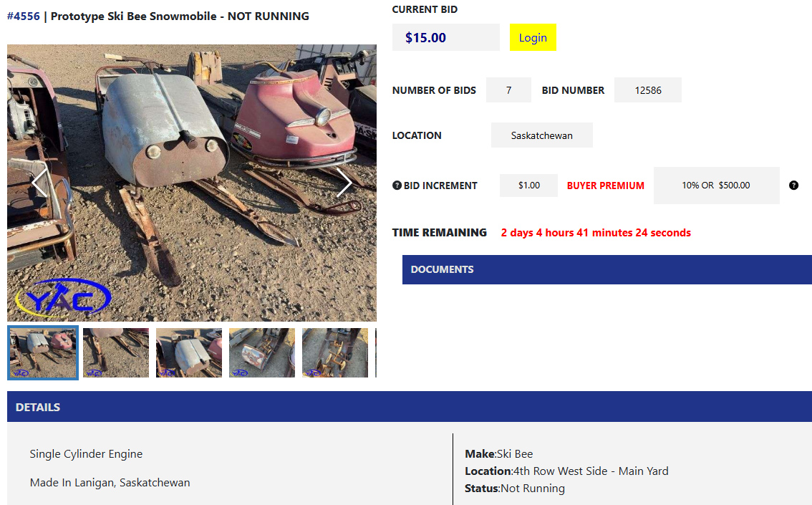This screenshot has height=505, width=812.
Task: Click the main snowmobile photo
Action: tap(192, 183)
